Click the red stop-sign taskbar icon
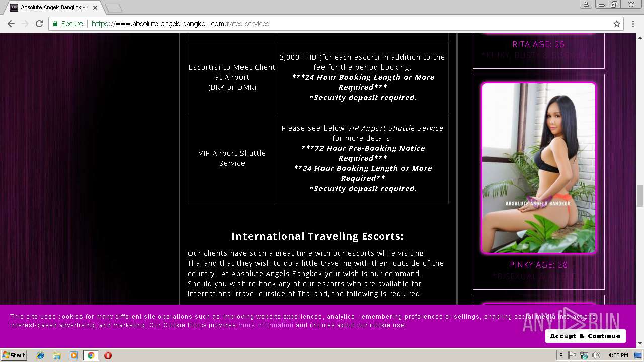 (x=108, y=355)
